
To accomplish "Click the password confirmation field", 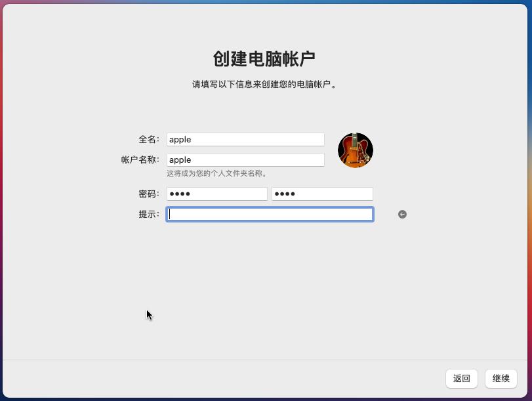I will pyautogui.click(x=321, y=193).
